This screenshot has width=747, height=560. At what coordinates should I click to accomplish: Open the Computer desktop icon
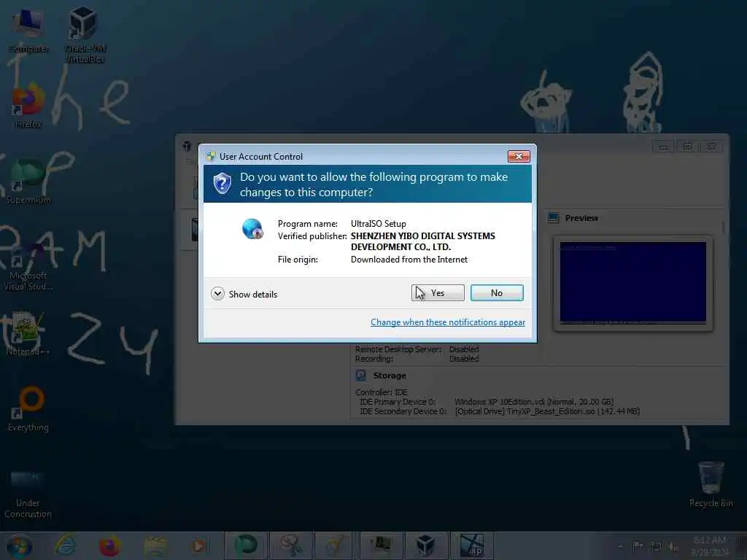coord(28,31)
